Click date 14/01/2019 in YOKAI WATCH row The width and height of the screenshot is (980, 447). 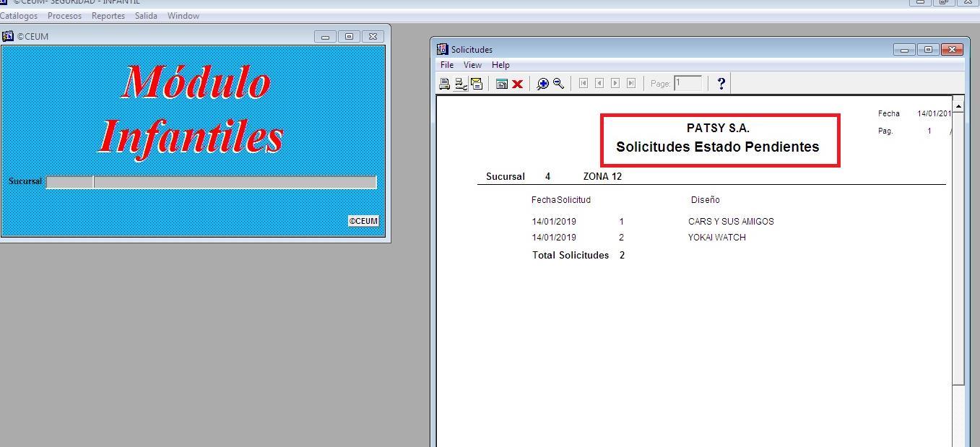coord(554,238)
